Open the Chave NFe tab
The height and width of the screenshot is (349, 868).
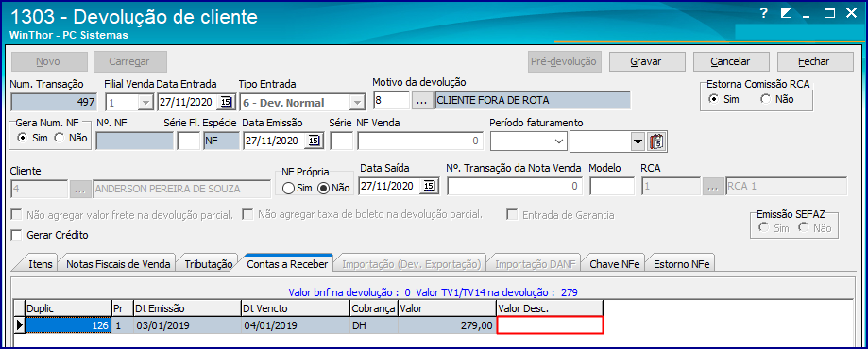615,264
